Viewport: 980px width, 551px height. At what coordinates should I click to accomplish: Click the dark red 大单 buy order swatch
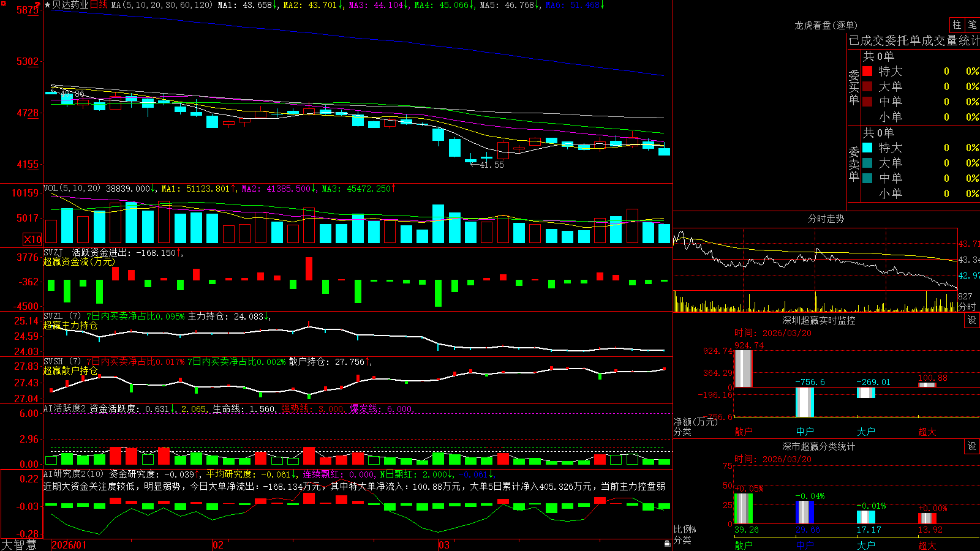(867, 86)
